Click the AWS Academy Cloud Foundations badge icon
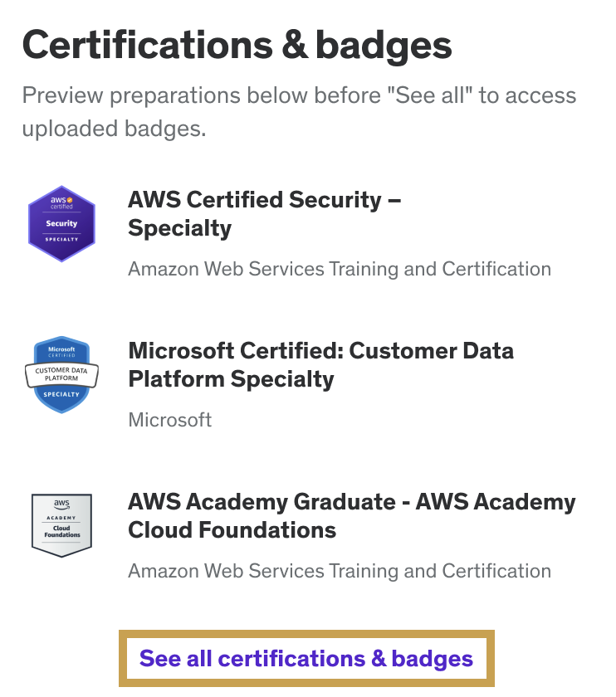The image size is (616, 697). (x=61, y=523)
